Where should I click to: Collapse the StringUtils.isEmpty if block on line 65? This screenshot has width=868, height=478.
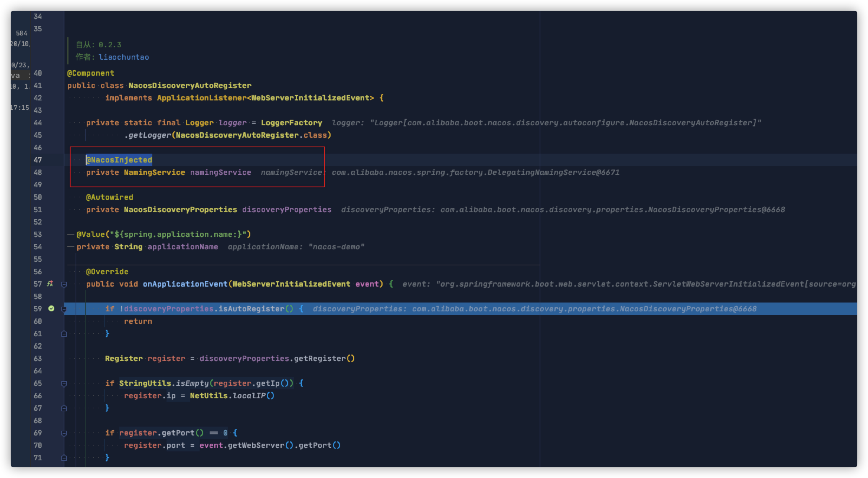pyautogui.click(x=64, y=384)
